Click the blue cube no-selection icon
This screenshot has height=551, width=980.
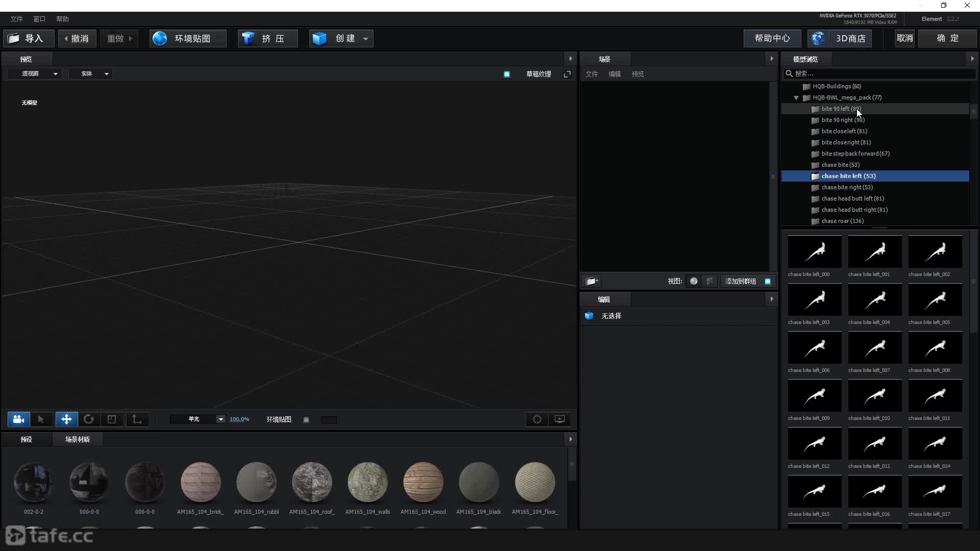pos(589,316)
